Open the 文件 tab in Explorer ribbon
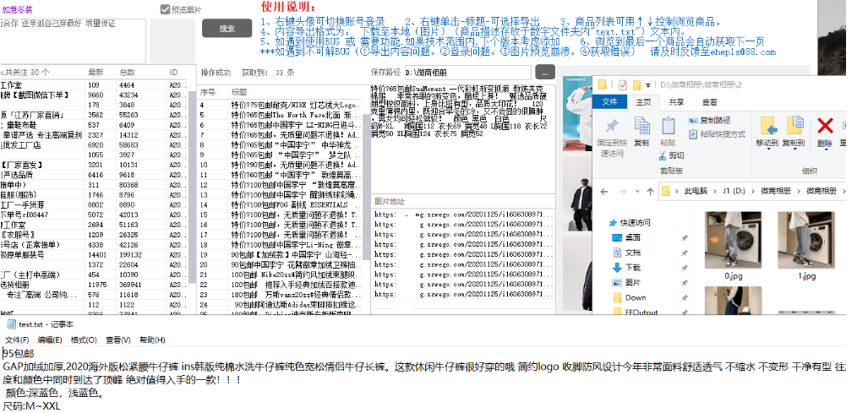Screen dimensions: 868x413 click(609, 101)
